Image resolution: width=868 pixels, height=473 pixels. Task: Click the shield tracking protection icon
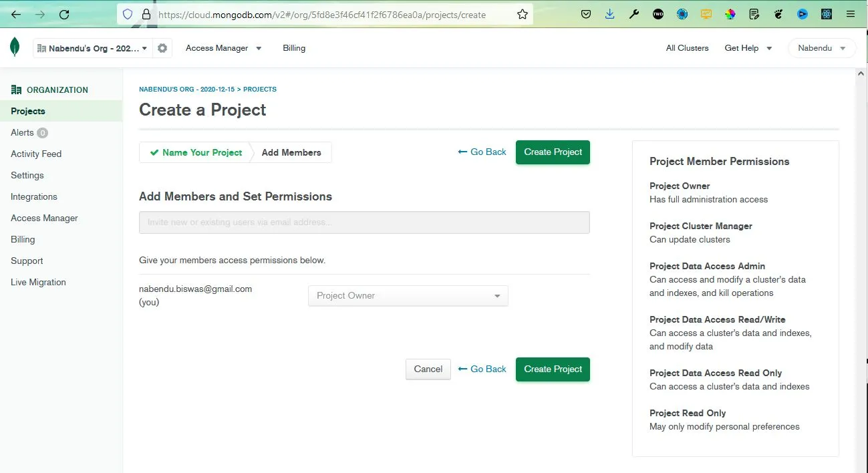click(128, 14)
